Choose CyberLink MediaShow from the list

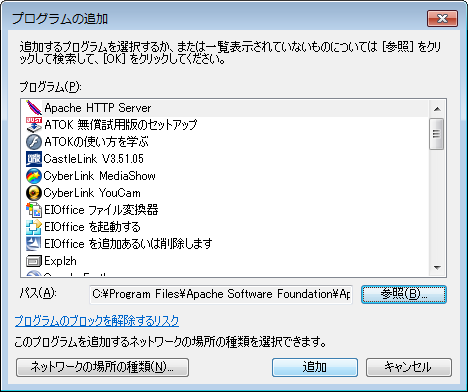pos(225,176)
